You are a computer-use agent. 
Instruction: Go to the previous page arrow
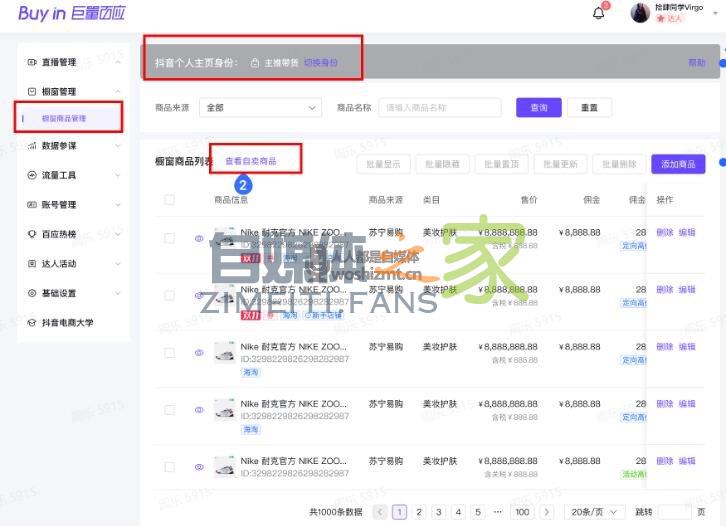tap(380, 512)
